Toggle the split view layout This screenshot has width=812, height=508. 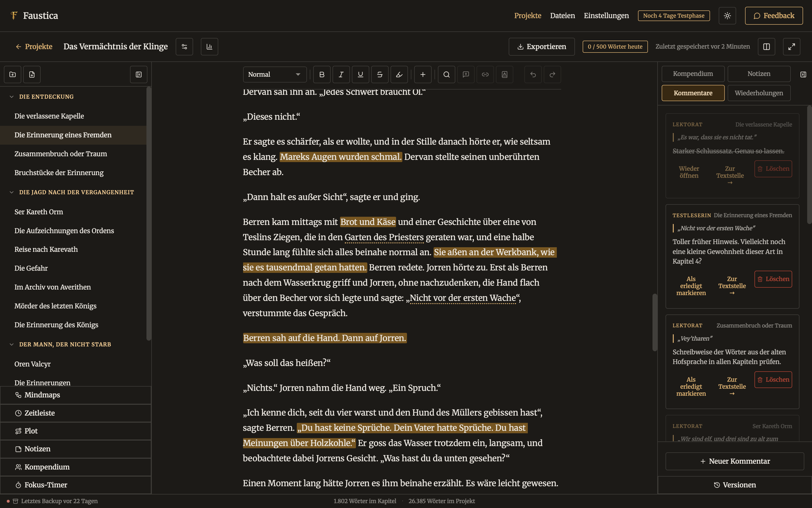(766, 46)
